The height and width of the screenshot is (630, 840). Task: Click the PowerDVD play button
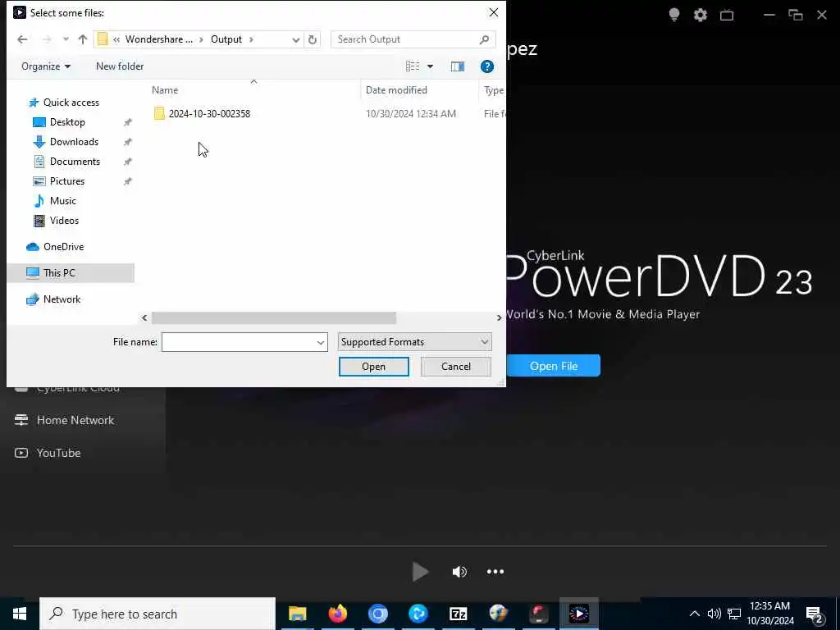pyautogui.click(x=421, y=572)
